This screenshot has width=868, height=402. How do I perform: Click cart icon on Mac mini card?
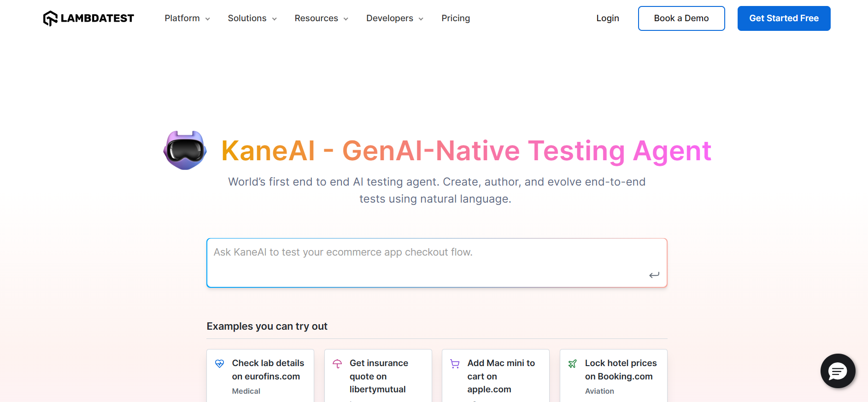pos(455,364)
